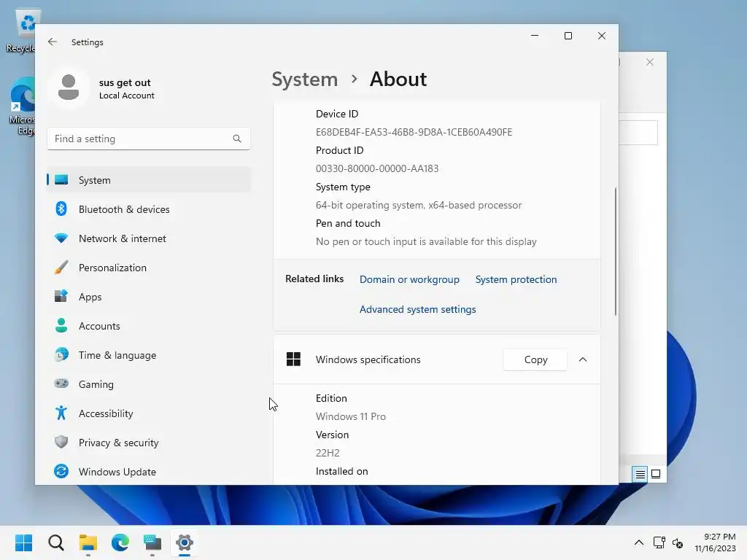Select the System category in sidebar

coord(149,180)
